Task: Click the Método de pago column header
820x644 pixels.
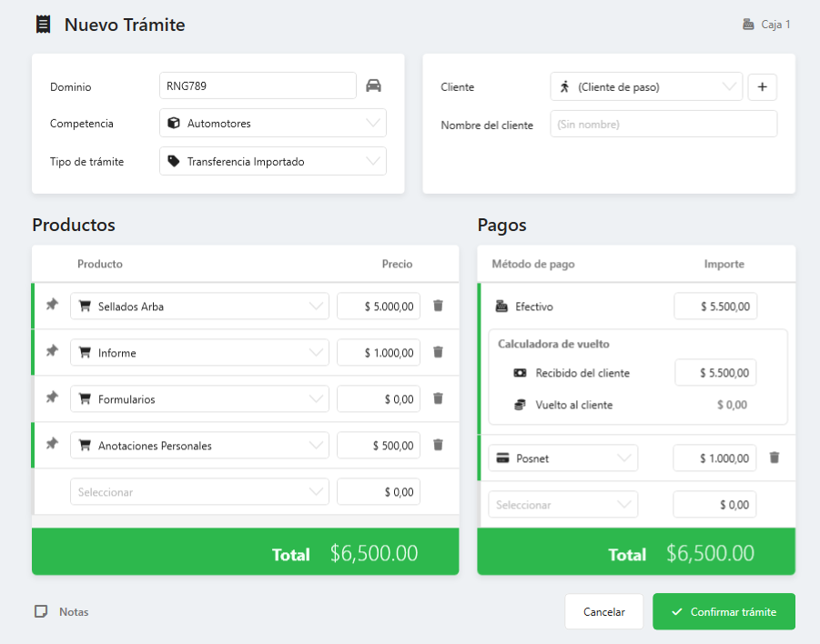Action: tap(533, 264)
